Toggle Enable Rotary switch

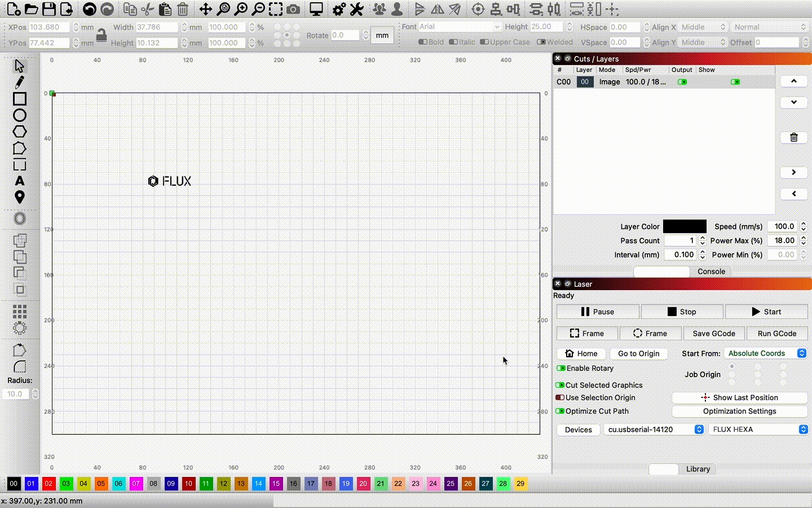(561, 368)
